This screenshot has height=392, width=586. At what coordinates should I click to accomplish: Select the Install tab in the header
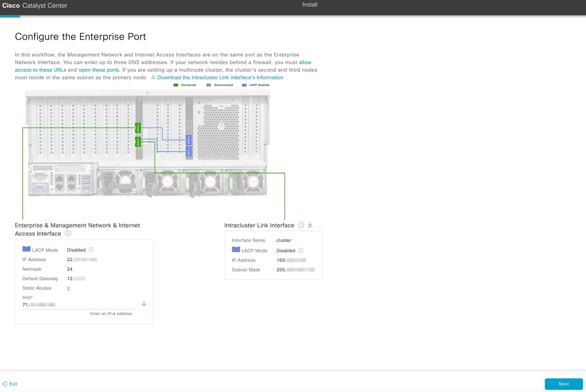click(310, 4)
